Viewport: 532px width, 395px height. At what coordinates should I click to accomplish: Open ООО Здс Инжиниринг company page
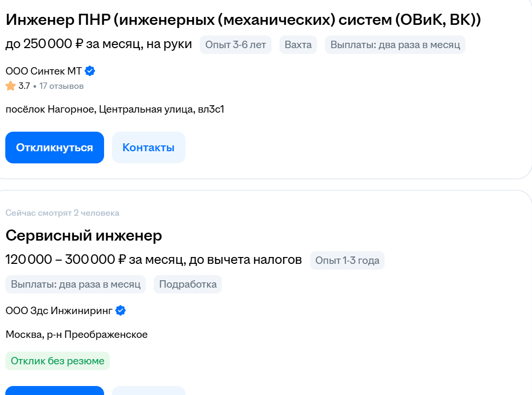point(59,310)
